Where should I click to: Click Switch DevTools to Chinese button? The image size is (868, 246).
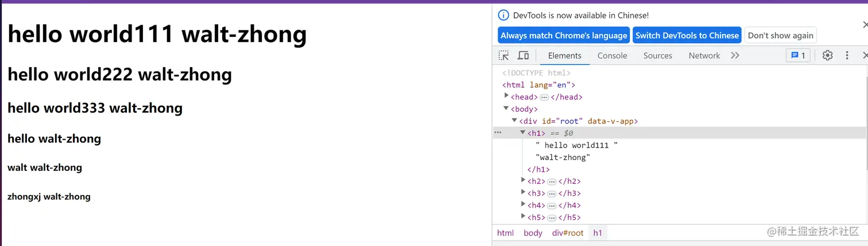click(687, 35)
